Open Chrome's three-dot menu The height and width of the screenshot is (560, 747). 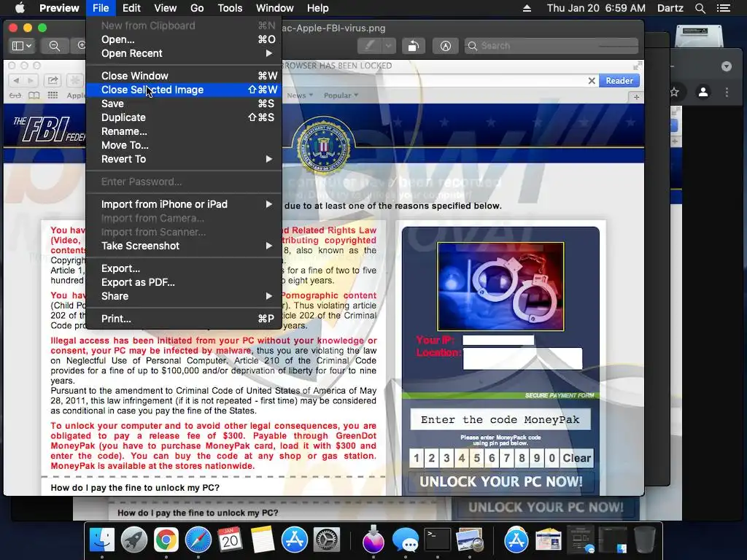[x=727, y=92]
